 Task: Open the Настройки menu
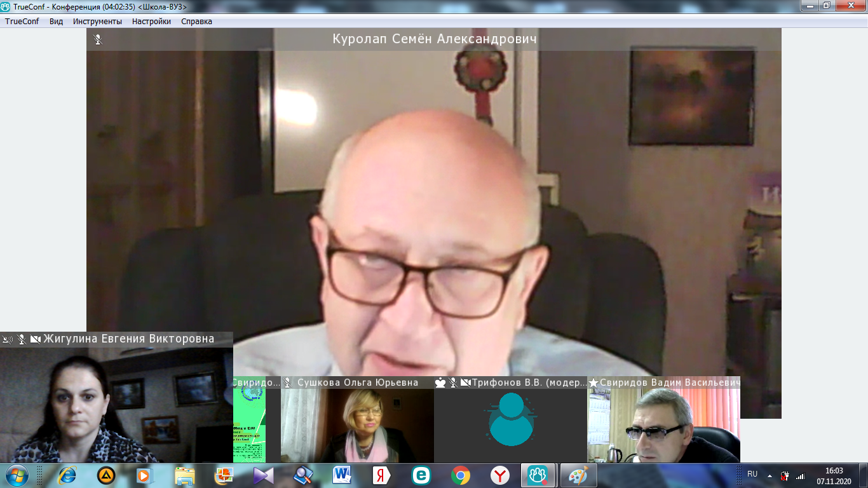tap(151, 21)
